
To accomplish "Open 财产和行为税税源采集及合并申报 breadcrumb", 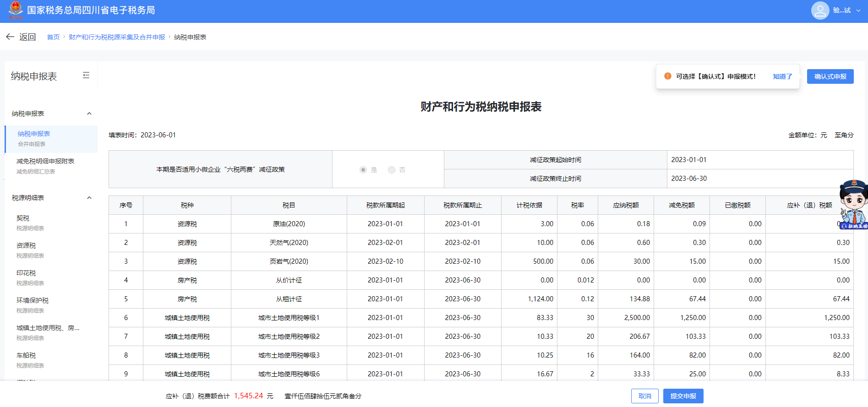I will click(x=117, y=37).
